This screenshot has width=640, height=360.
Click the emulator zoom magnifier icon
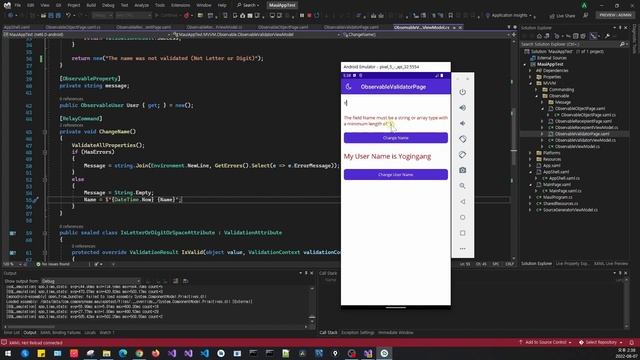462,186
